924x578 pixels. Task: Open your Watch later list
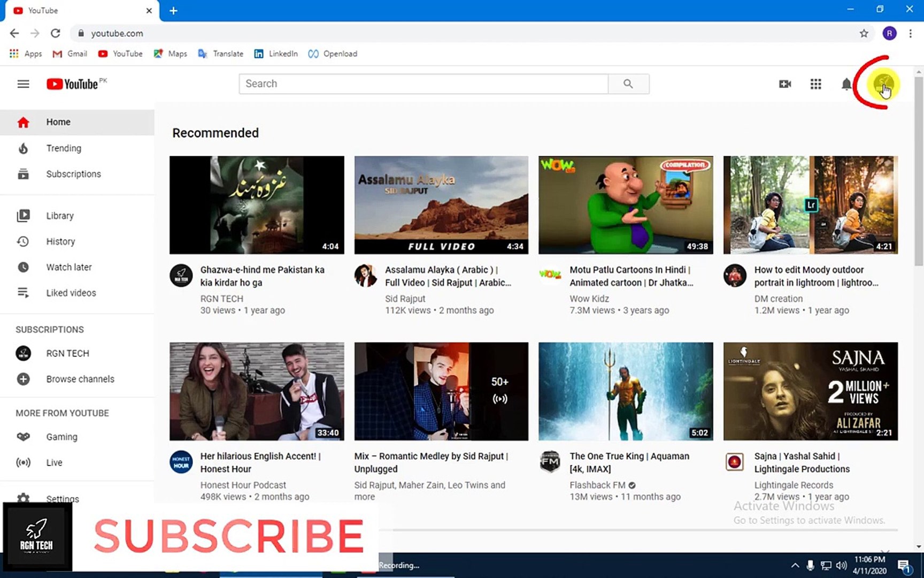pos(68,267)
